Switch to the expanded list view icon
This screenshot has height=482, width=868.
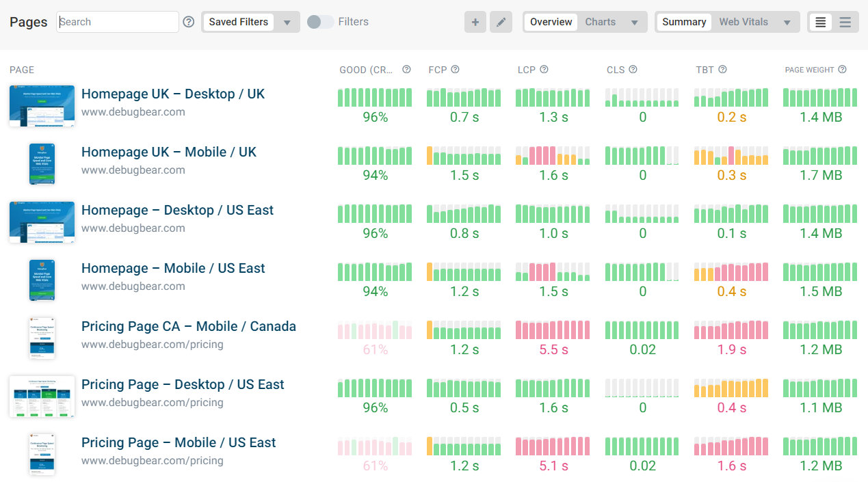[x=820, y=22]
